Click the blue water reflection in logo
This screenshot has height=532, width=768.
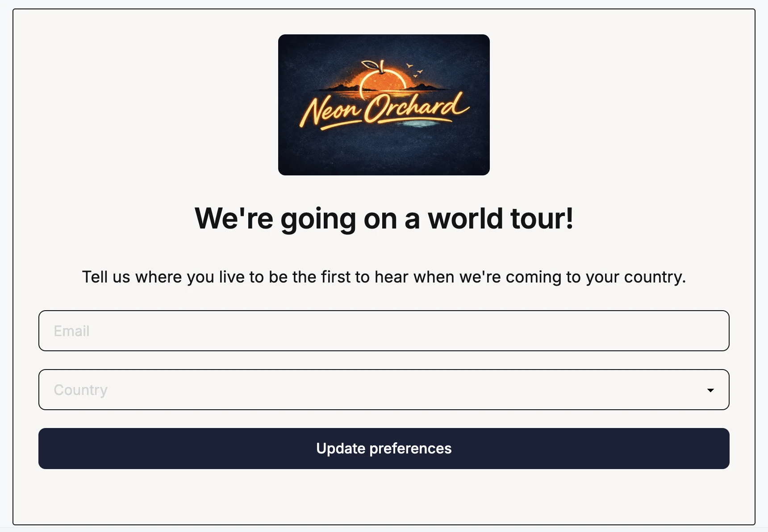(416, 123)
